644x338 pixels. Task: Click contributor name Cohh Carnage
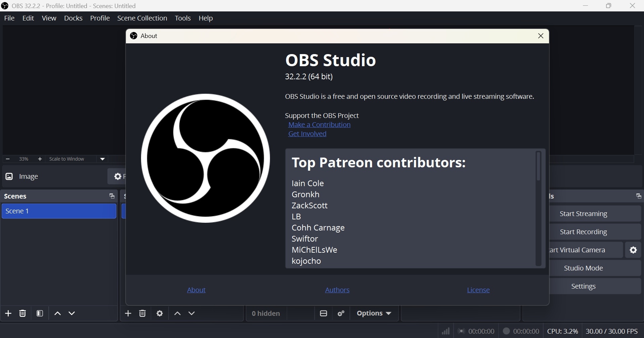click(318, 228)
